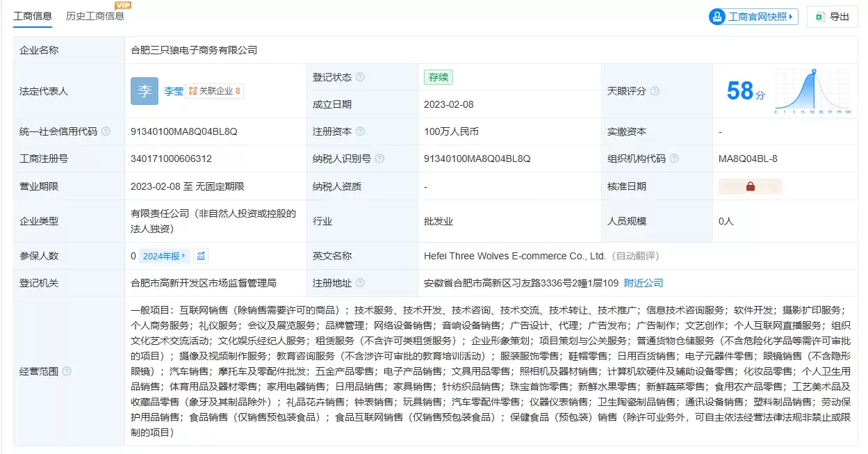Click the blue 李 avatar of legal representative

pyautogui.click(x=145, y=91)
